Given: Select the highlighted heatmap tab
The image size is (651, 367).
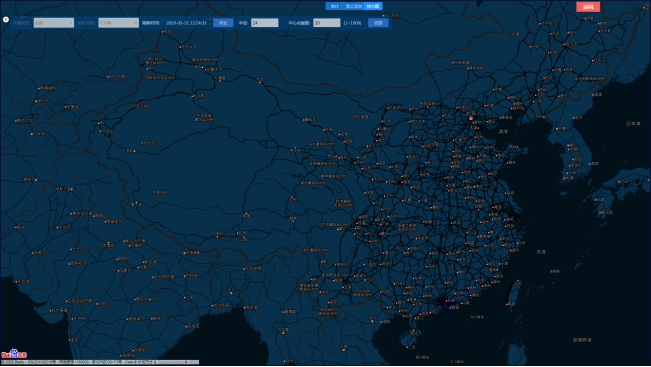Looking at the screenshot, I should point(372,6).
